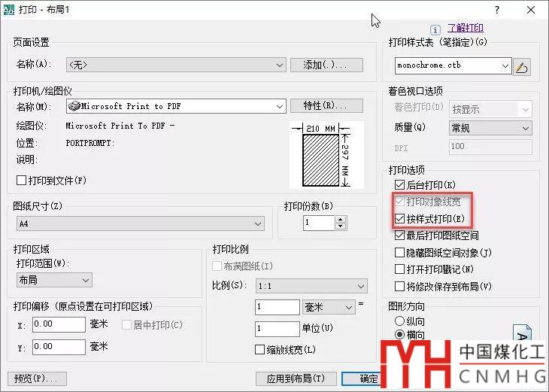This screenshot has height=392, width=549.
Task: Click the paper size preview thumbnail
Action: pyautogui.click(x=326, y=155)
